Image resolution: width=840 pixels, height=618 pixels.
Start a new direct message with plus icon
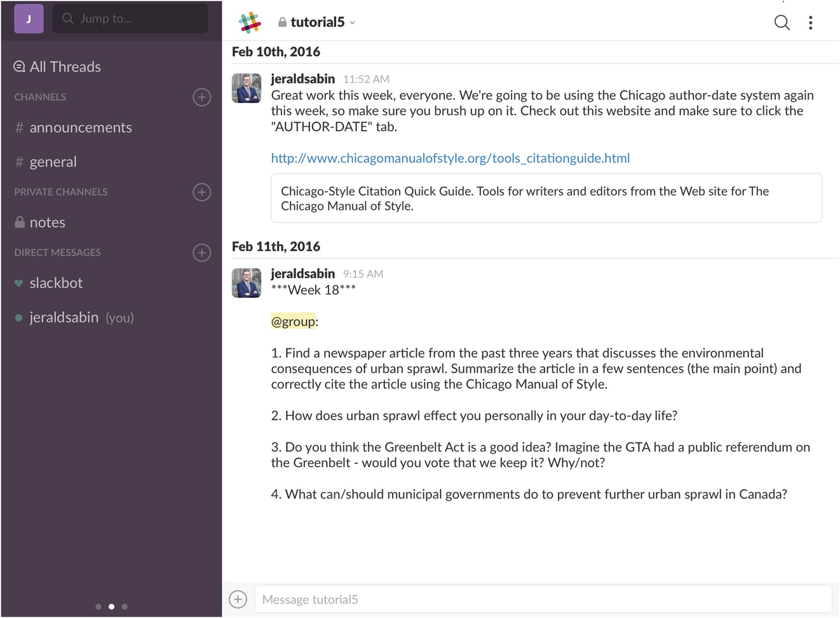pyautogui.click(x=201, y=253)
